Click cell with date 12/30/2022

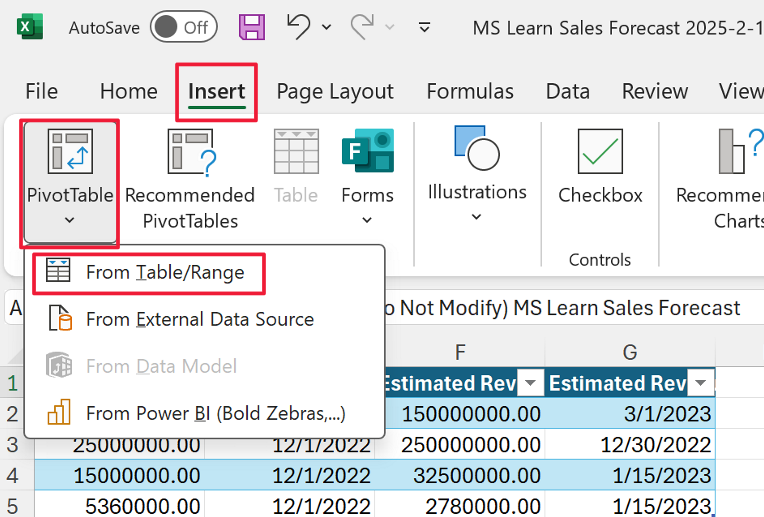(630, 444)
